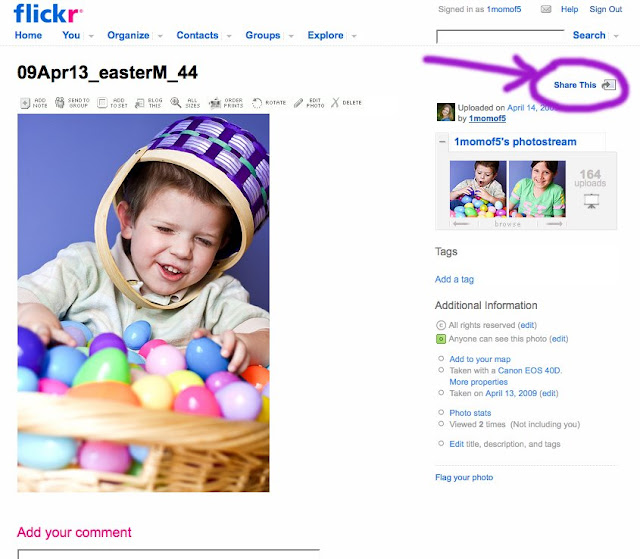Click the Edit Photo pencil icon
Screen dimensions: 640x559
tap(298, 103)
